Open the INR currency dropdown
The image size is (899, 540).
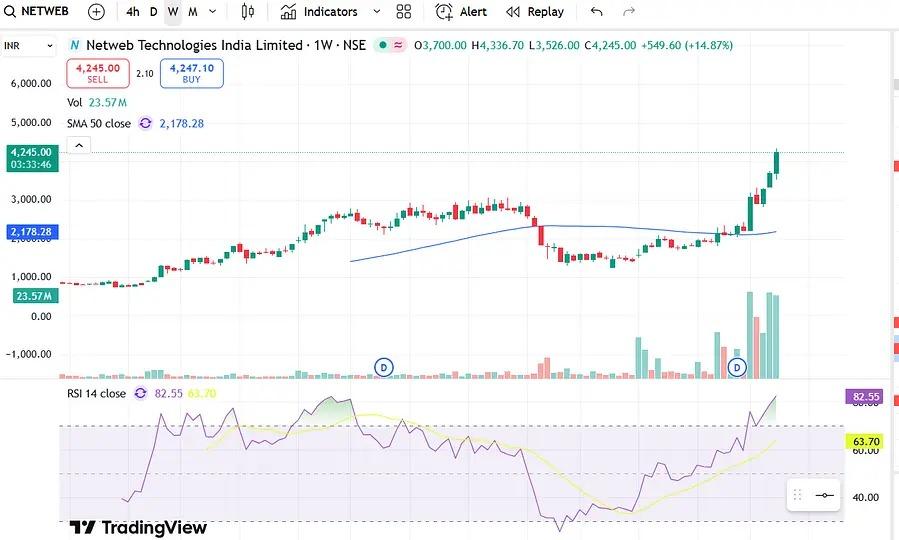pyautogui.click(x=29, y=46)
